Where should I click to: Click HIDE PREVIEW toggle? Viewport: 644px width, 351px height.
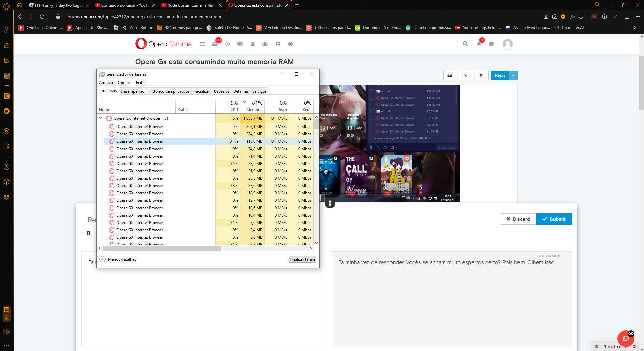tap(548, 256)
